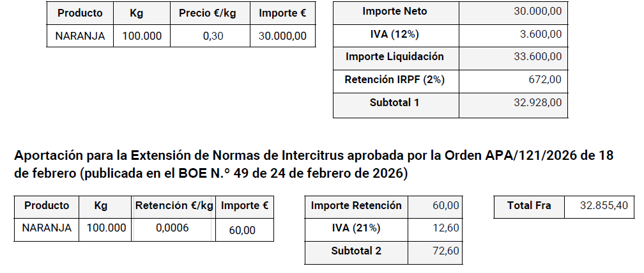Click the IVA (21%) row label

click(x=356, y=228)
